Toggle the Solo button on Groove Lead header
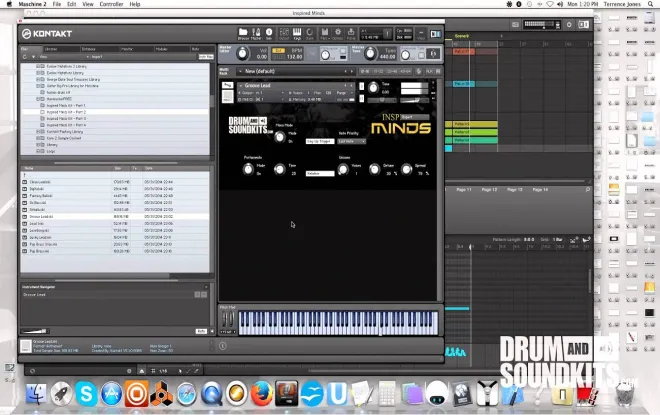 pos(361,86)
